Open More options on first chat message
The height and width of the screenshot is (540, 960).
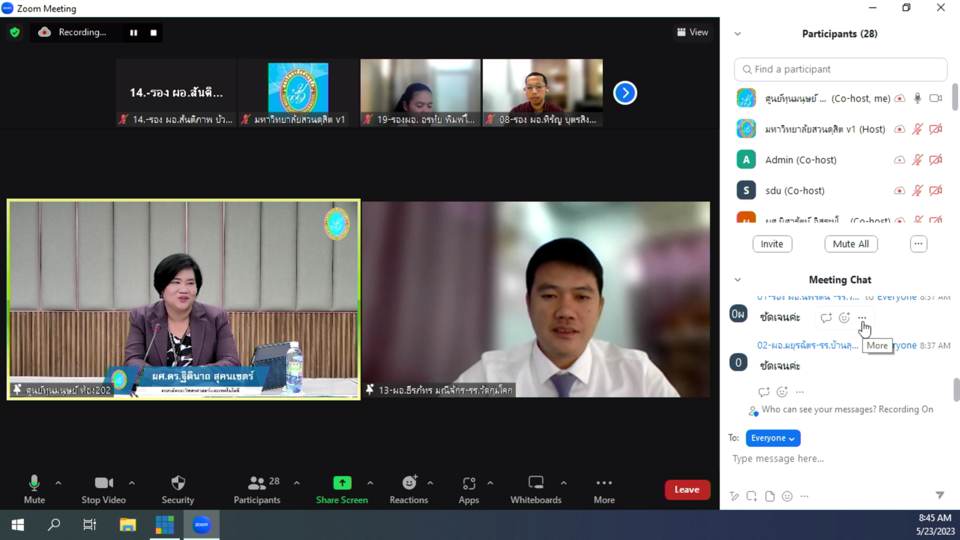coord(862,317)
